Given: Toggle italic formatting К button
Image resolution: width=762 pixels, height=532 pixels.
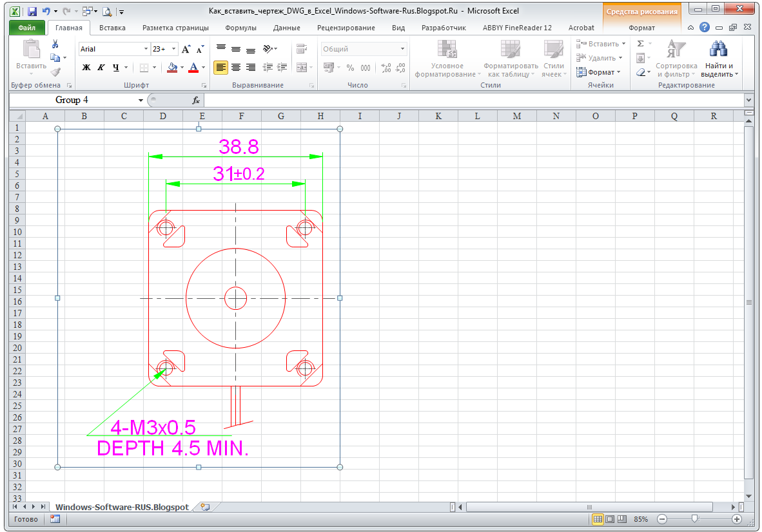Looking at the screenshot, I should coord(101,68).
